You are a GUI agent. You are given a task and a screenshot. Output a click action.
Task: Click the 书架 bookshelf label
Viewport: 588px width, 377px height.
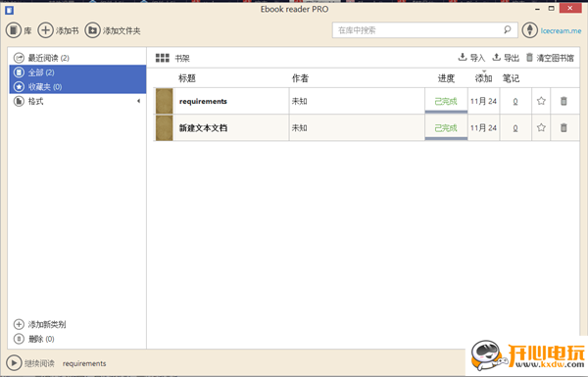[182, 58]
